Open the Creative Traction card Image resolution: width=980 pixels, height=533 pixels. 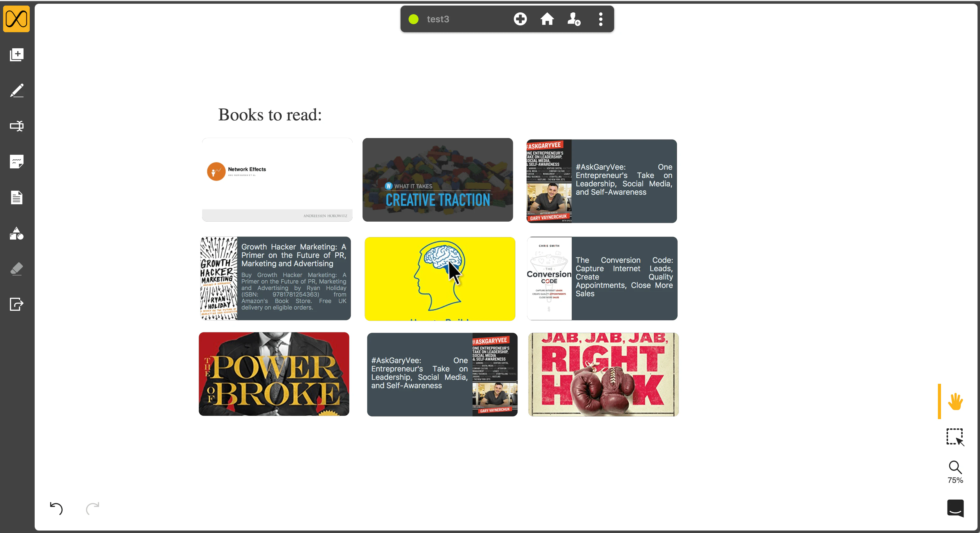coord(437,180)
